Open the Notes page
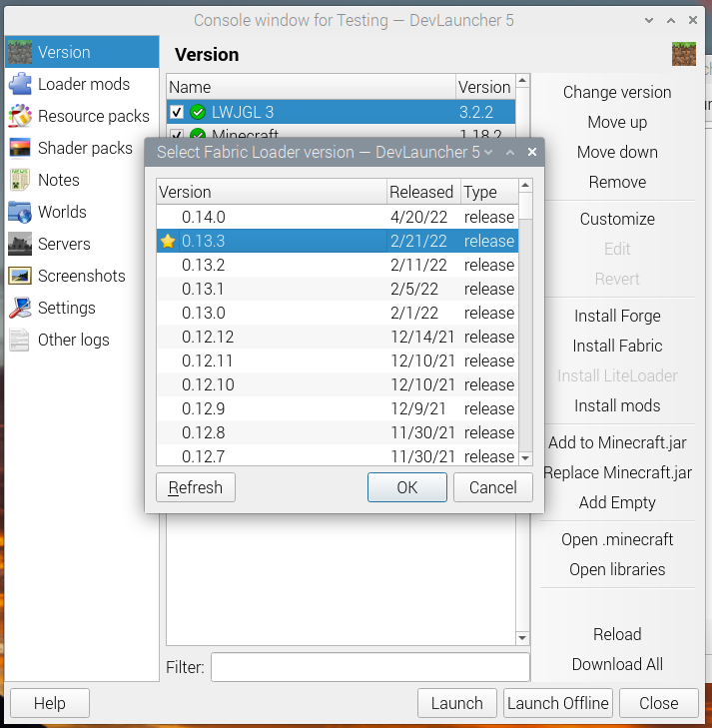This screenshot has height=728, width=712. coord(58,180)
